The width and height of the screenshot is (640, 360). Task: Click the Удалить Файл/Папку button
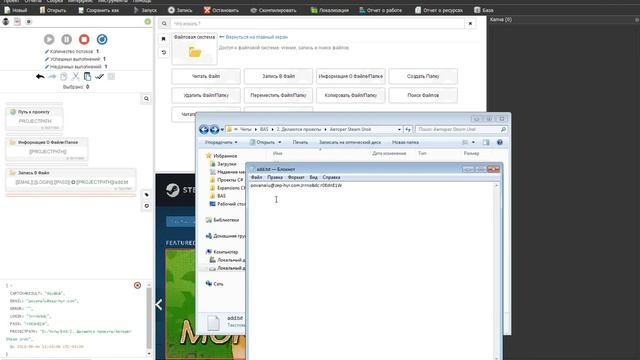[x=206, y=95]
